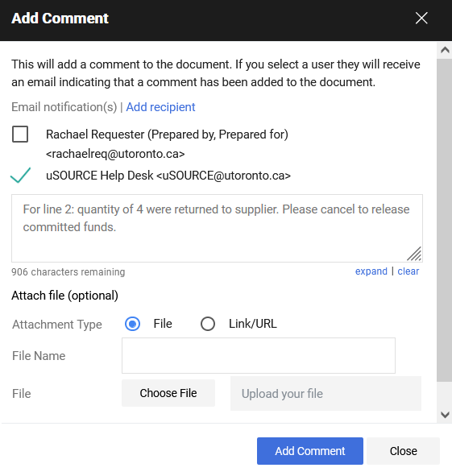Screen dimensions: 452x476
Task: Click the dialog vertical scrollbar thumb
Action: click(x=445, y=220)
